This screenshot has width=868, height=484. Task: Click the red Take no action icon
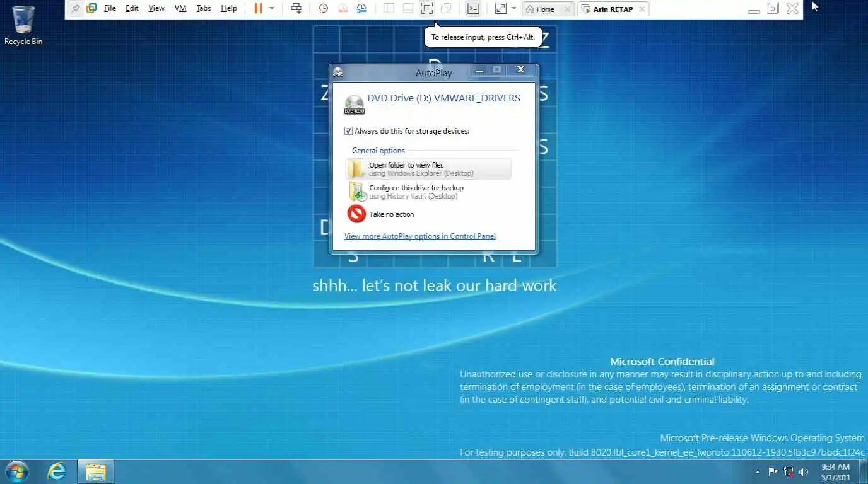356,214
